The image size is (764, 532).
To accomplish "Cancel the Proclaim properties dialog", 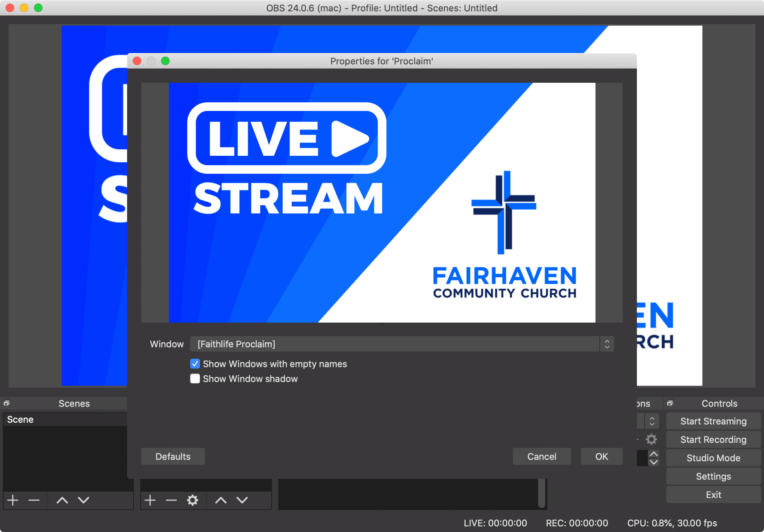I will 542,456.
